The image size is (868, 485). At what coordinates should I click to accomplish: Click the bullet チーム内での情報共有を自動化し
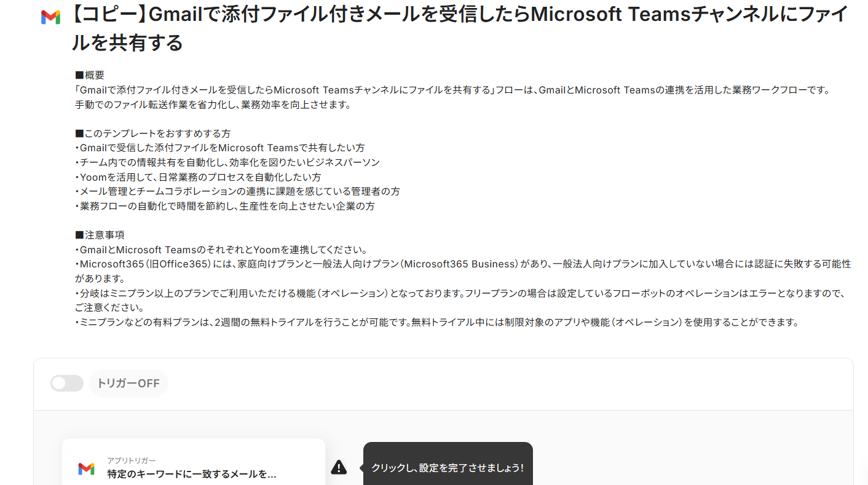pos(227,162)
